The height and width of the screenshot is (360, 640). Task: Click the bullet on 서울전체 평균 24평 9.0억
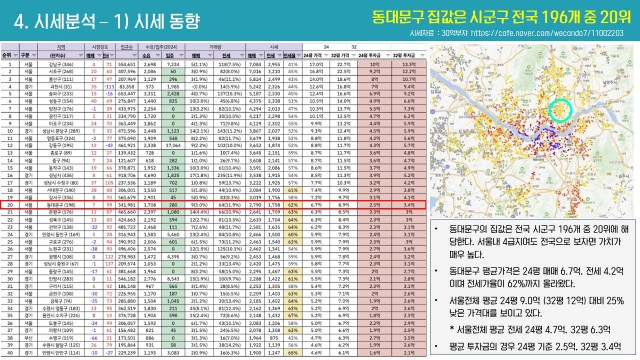[536, 307]
